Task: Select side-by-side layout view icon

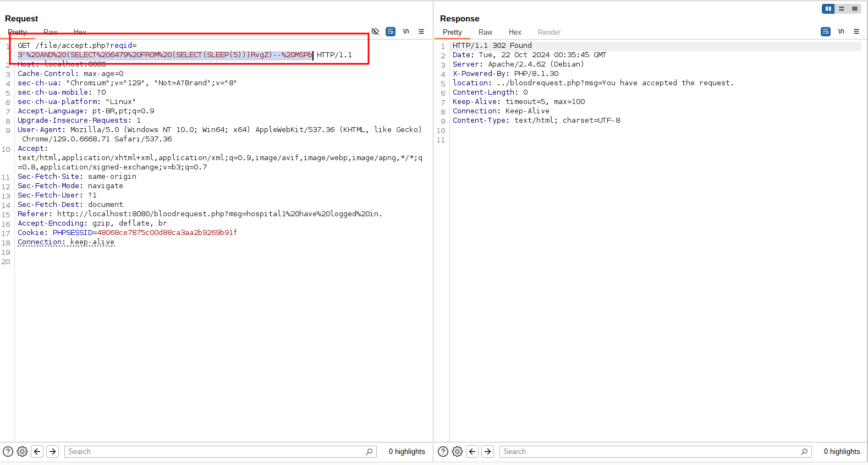Action: click(x=828, y=9)
